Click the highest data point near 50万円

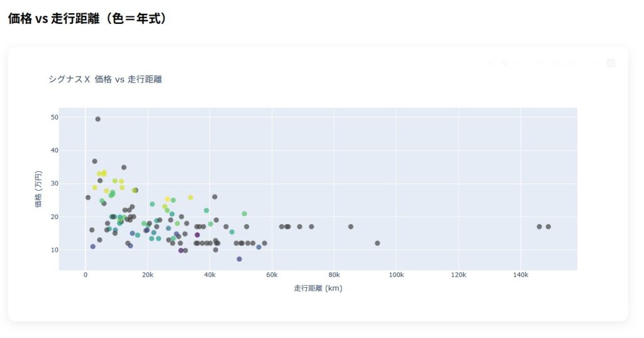(x=97, y=119)
